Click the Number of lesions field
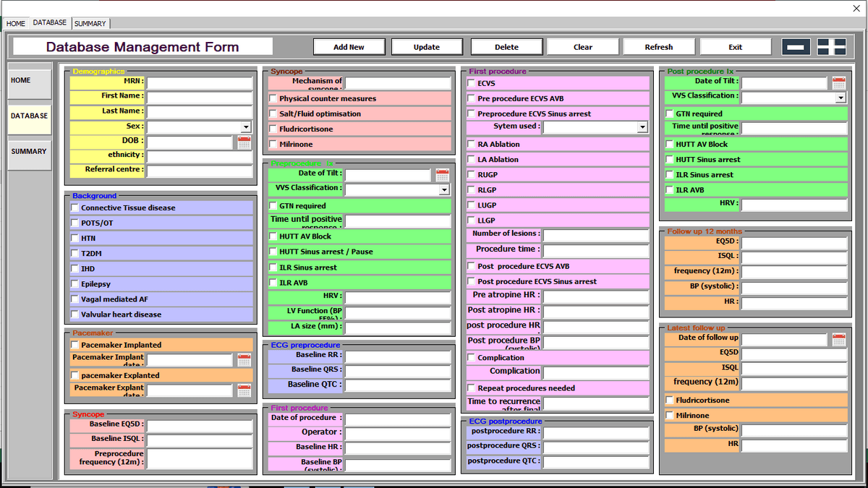The image size is (868, 488). (595, 235)
